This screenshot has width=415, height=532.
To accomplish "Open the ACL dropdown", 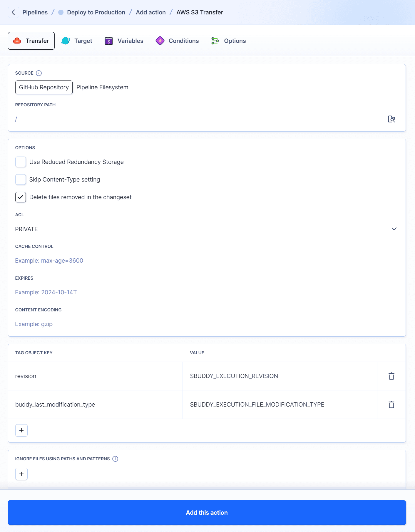I will tap(206, 229).
